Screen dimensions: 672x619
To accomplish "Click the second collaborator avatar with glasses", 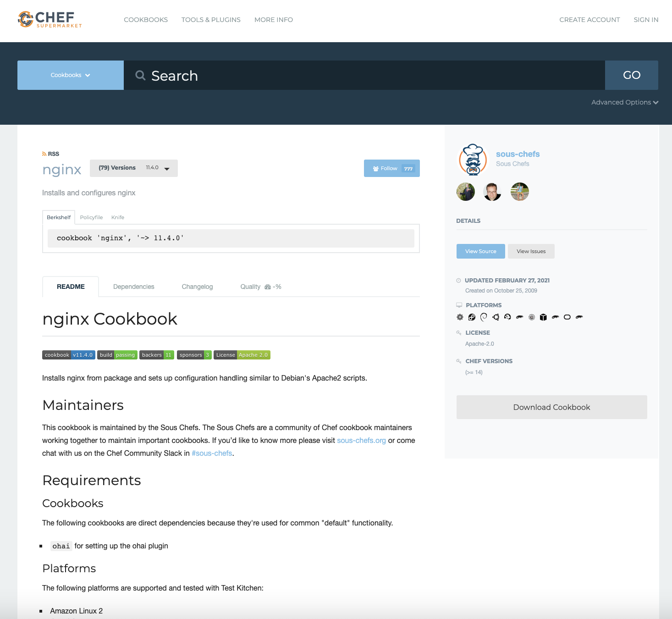I will (492, 192).
